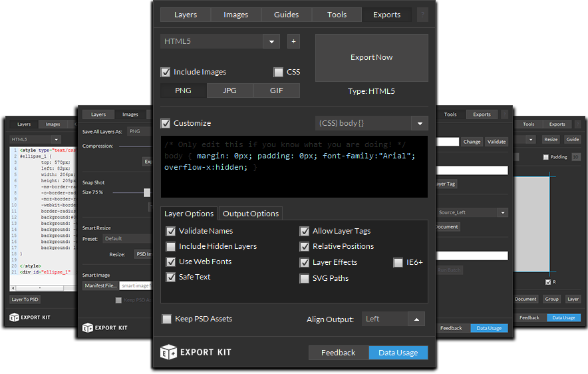Open the Output Options tab
588x374 pixels.
click(x=251, y=213)
